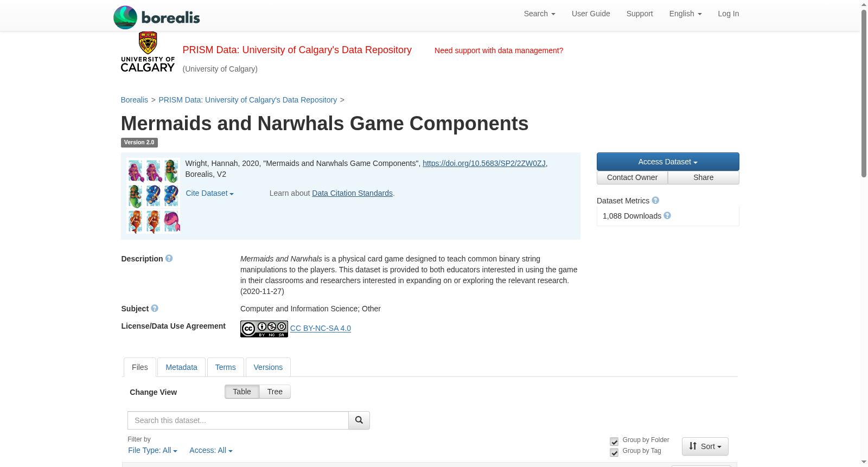
Task: Click the University of Calgary crest logo
Action: pos(148,52)
